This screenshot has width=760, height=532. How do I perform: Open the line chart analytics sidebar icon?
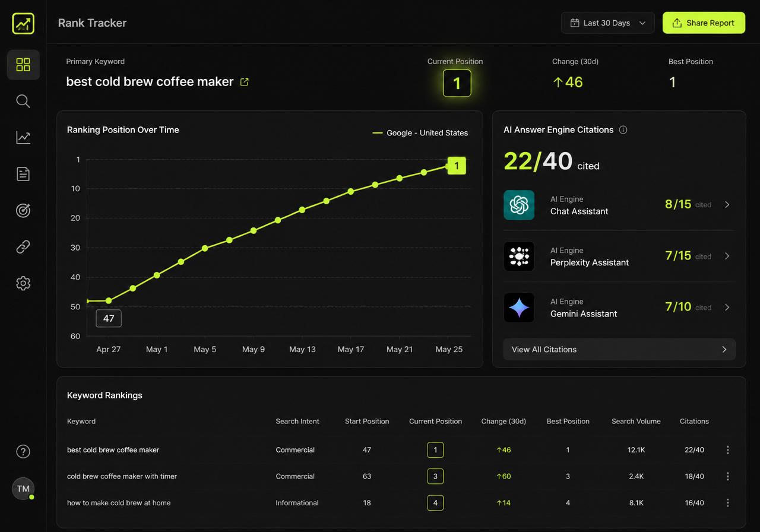coord(23,138)
